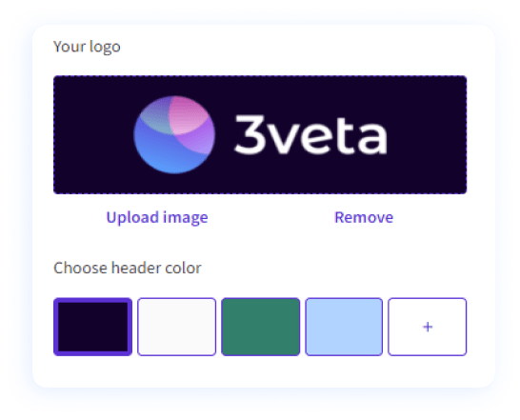Click the plus icon in last swatch
This screenshot has height=420, width=520.
[428, 327]
